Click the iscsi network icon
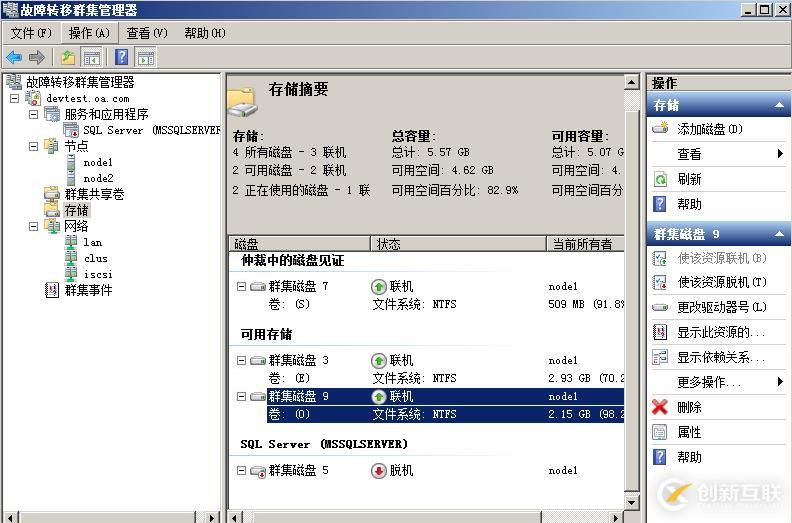Screen dimensions: 792x523 tap(71, 274)
